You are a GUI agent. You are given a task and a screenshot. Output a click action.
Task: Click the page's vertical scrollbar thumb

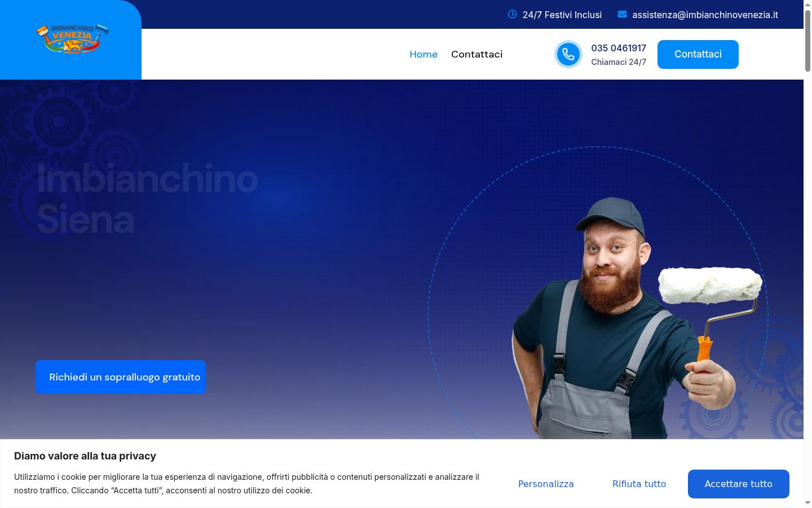coord(807,41)
